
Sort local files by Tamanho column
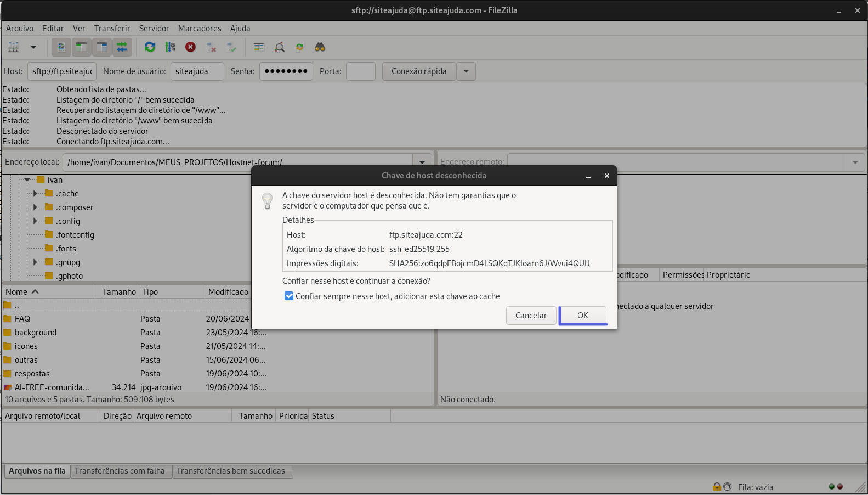[117, 292]
